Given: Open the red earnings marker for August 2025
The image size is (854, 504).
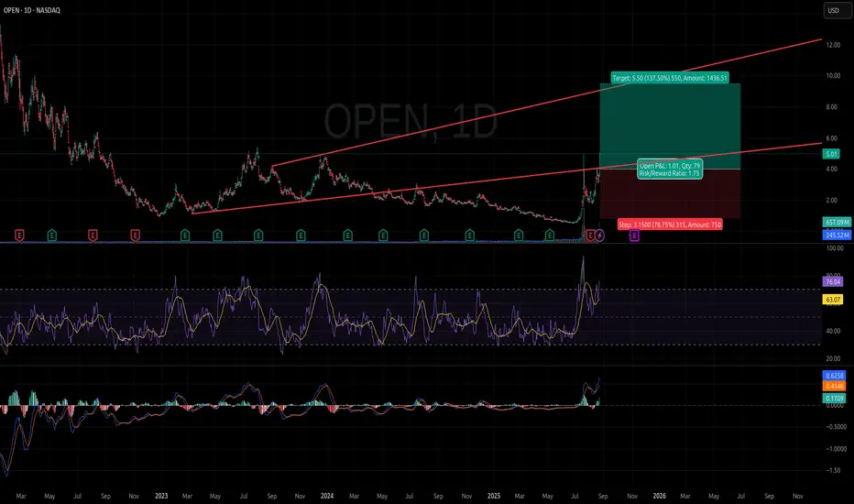Looking at the screenshot, I should coord(590,236).
